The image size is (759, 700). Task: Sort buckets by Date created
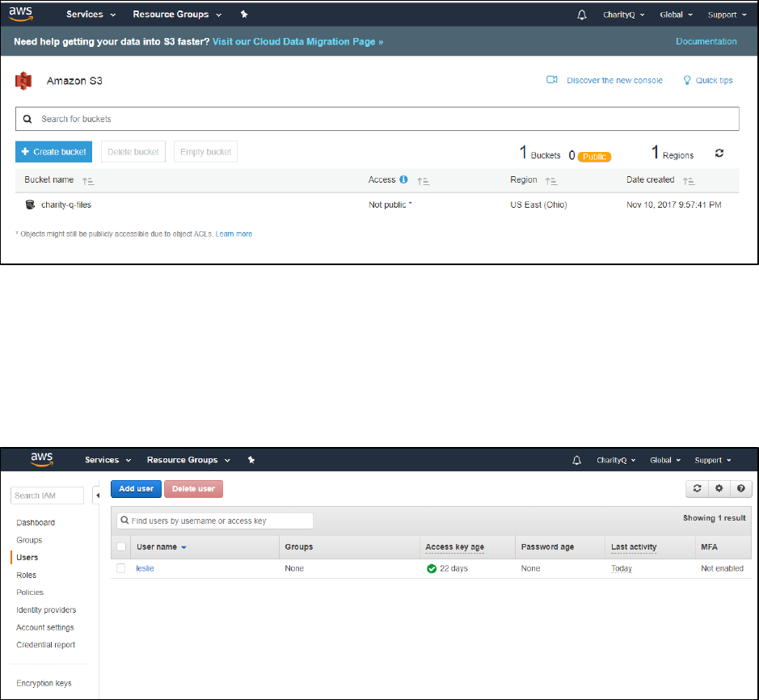click(689, 181)
